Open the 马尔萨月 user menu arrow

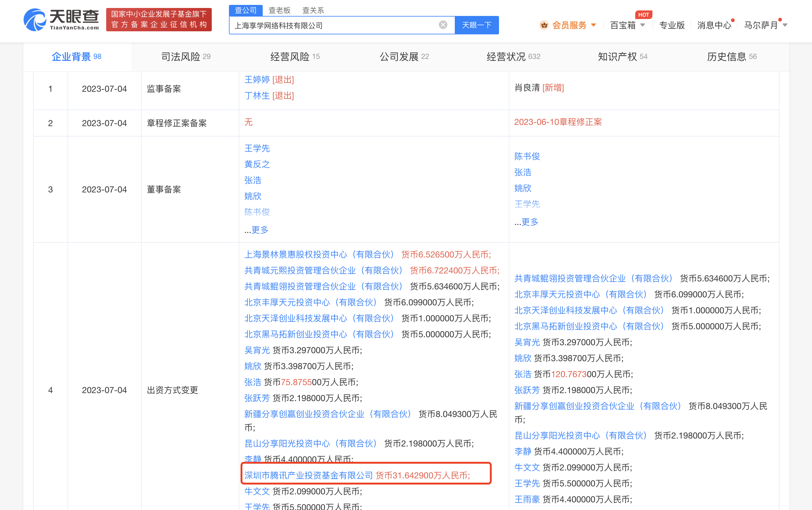[x=785, y=25]
